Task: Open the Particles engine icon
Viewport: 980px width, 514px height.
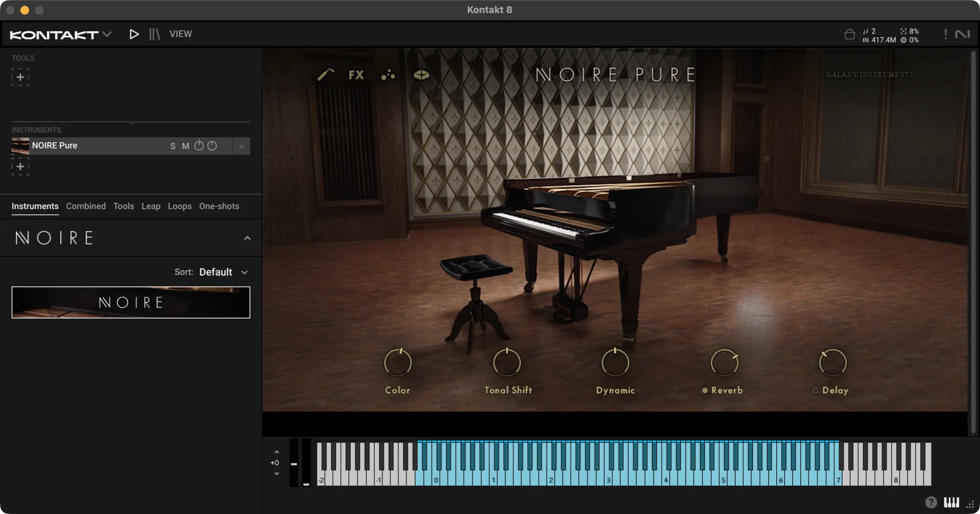Action: 387,76
